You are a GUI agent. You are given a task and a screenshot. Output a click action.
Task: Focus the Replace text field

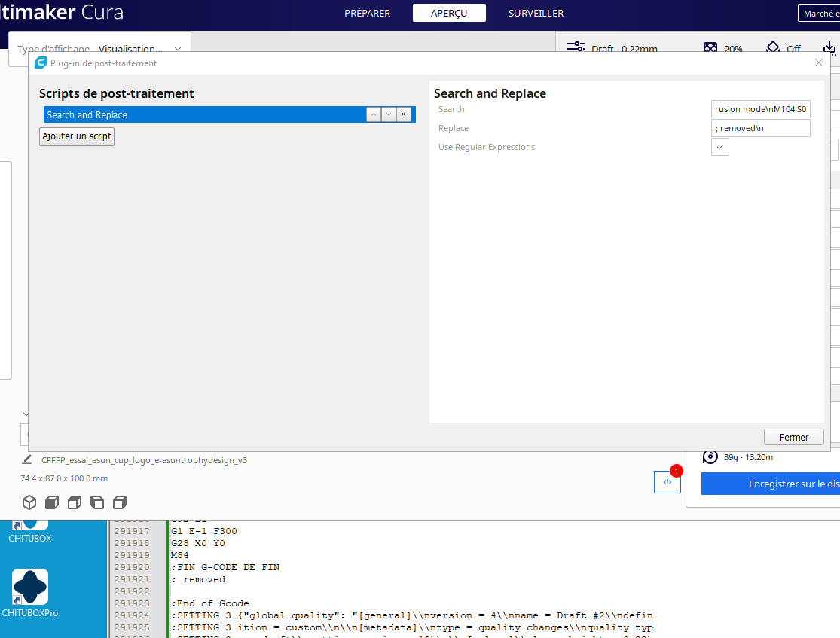pyautogui.click(x=760, y=128)
